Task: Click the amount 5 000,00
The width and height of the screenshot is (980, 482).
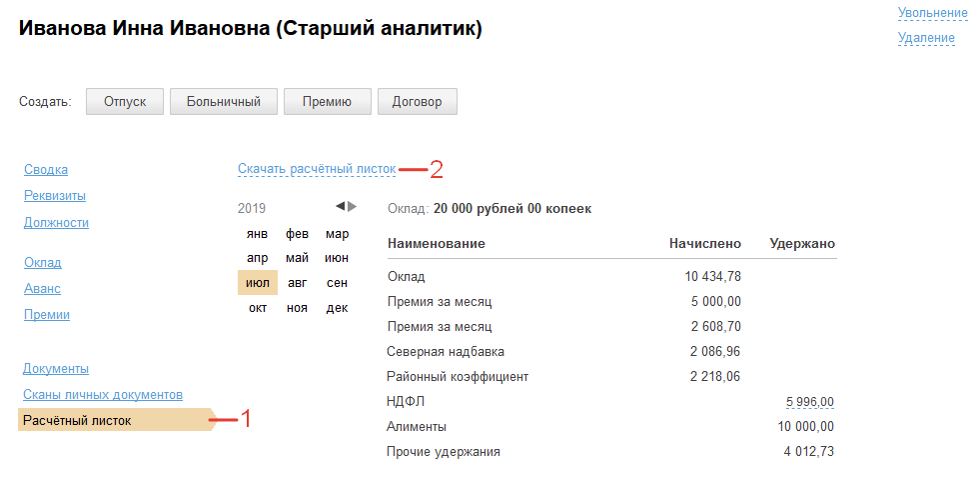Action: point(715,302)
